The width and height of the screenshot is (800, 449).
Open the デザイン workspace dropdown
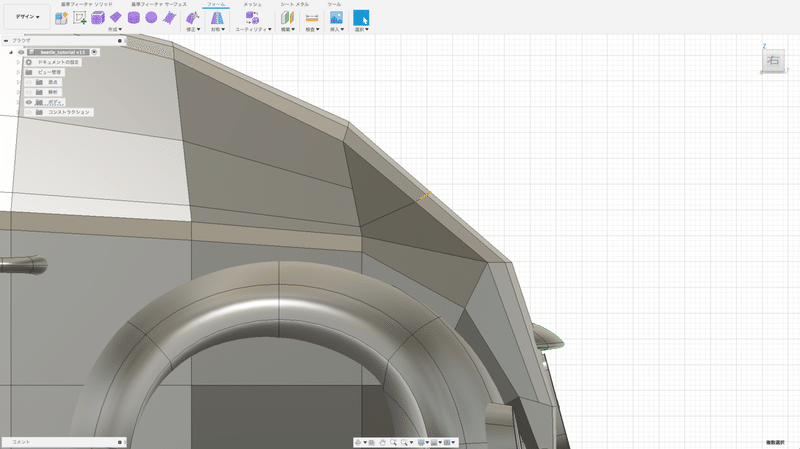(x=26, y=17)
